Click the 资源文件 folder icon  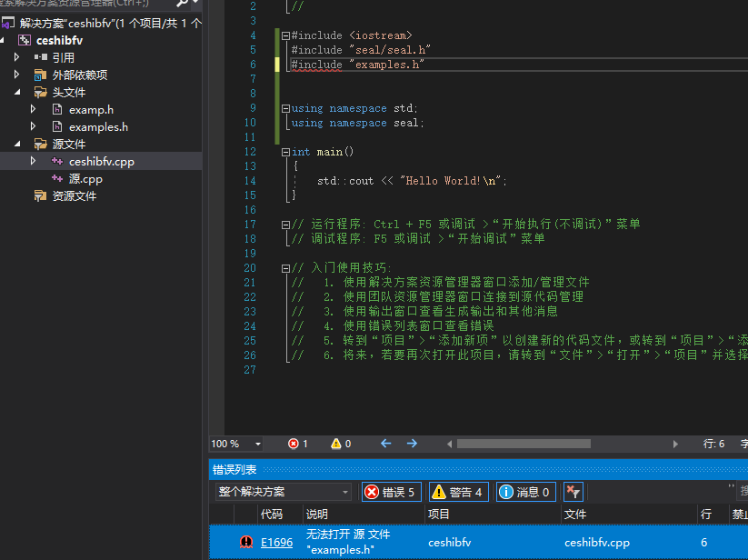pos(41,196)
